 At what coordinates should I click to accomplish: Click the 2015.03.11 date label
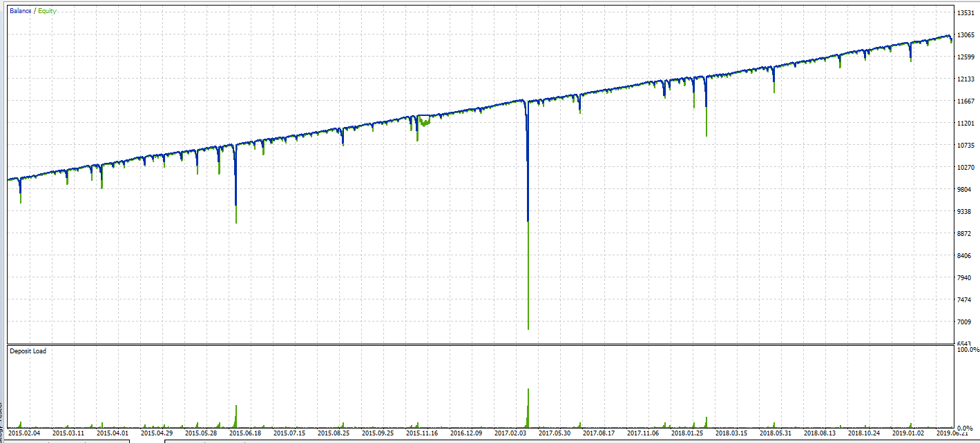click(x=70, y=433)
